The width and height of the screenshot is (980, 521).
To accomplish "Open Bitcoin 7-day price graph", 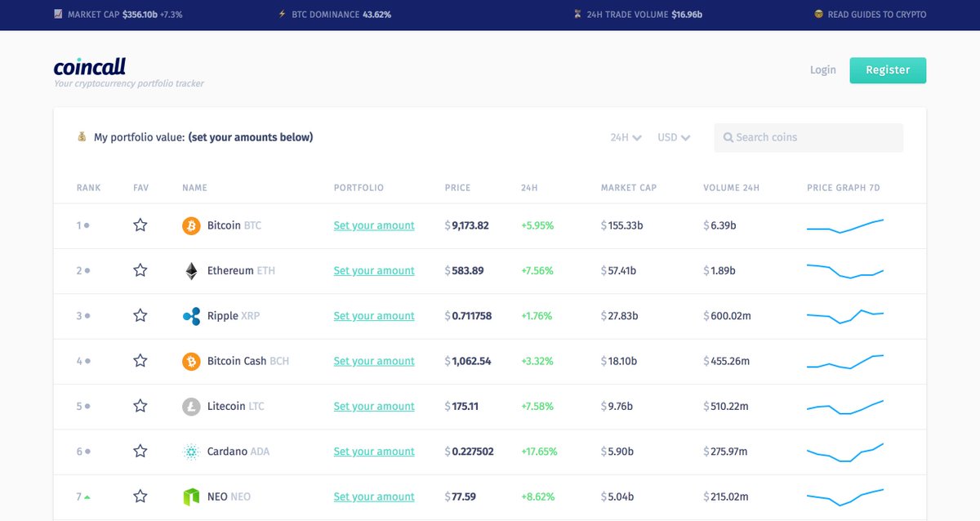I will pos(845,225).
